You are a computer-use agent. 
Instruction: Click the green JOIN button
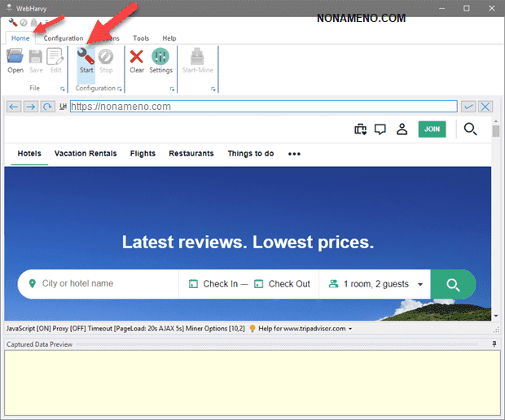click(432, 129)
